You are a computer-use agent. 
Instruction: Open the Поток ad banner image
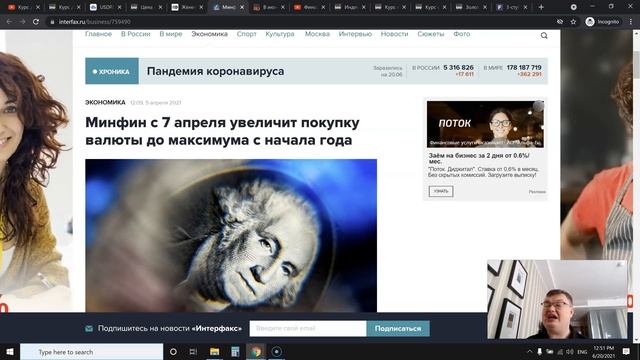(x=485, y=124)
